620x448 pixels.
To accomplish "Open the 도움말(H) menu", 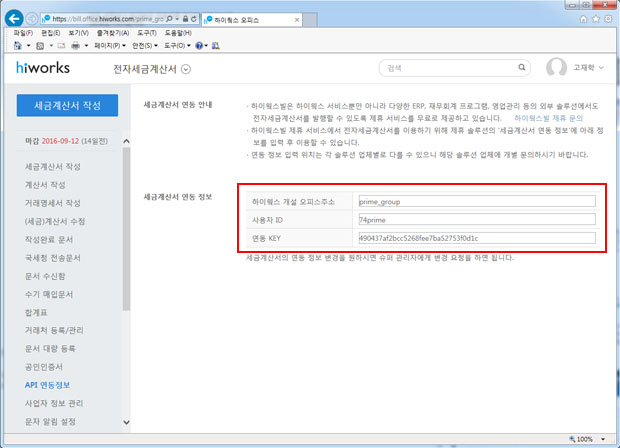I will [178, 33].
